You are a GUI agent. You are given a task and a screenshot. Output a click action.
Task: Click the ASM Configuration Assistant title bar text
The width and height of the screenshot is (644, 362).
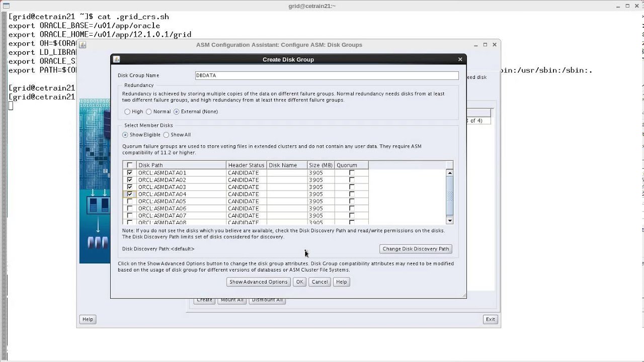[x=279, y=45]
